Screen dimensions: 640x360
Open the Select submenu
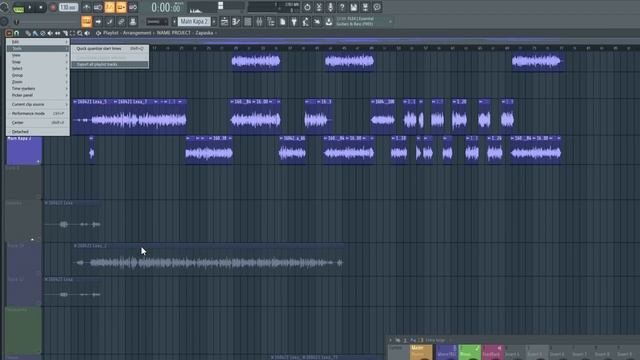[38, 68]
